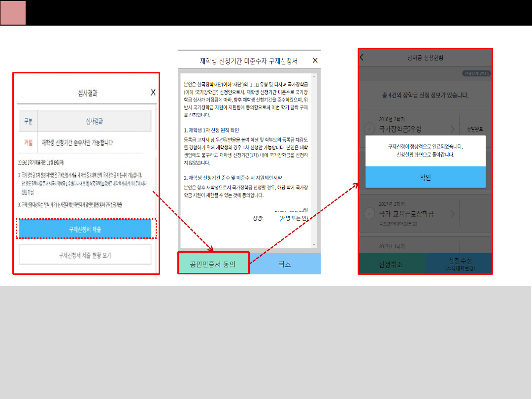
Task: Confirm the completion message with 확인
Action: pos(425,177)
